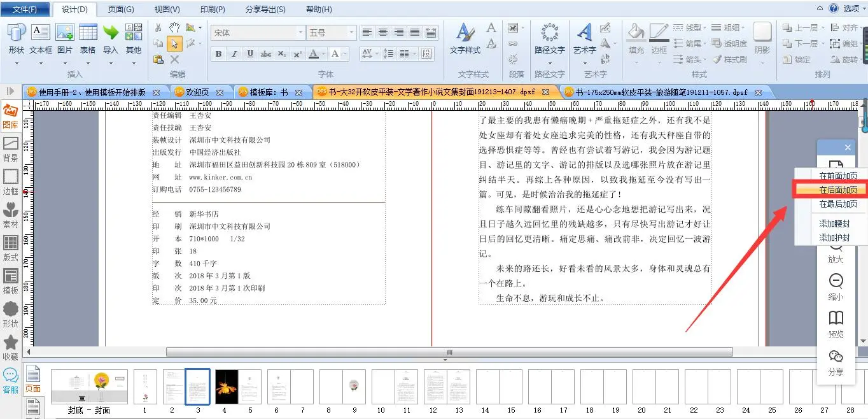Viewport: 868px width, 419px height.
Task: Toggle underline text formatting
Action: (x=250, y=54)
